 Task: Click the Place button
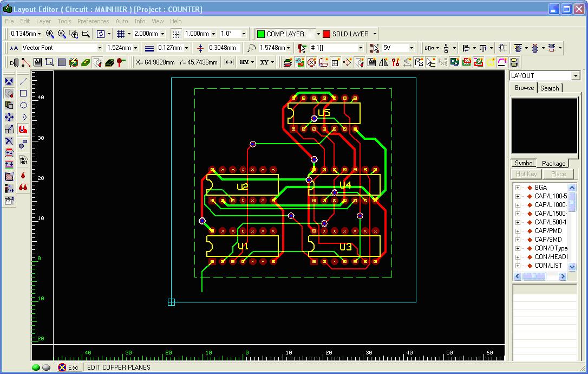pyautogui.click(x=558, y=174)
